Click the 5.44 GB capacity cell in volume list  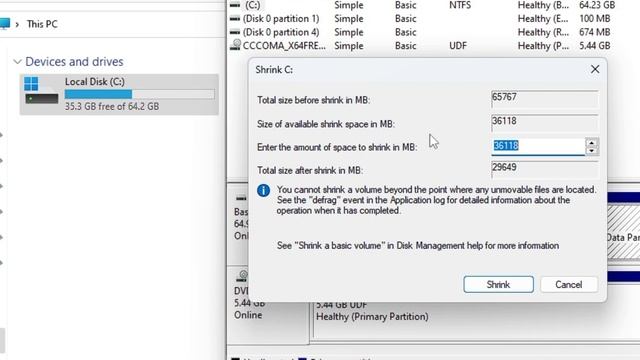click(x=595, y=46)
